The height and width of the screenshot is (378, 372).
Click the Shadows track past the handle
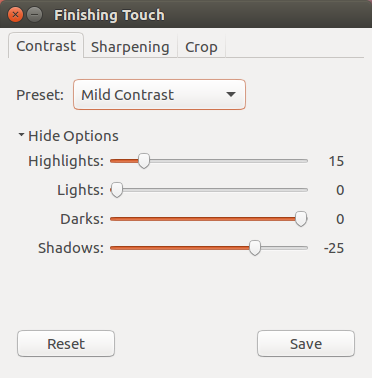(x=284, y=248)
